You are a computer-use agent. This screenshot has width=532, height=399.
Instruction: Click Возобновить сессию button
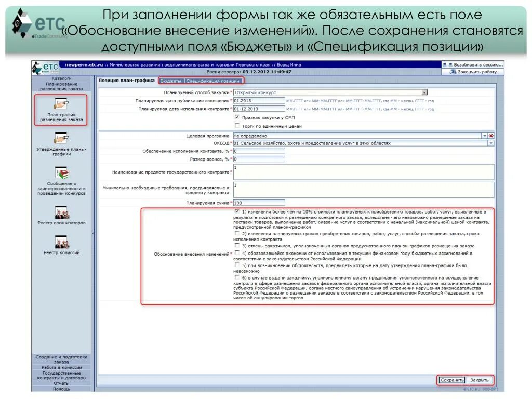pos(473,64)
